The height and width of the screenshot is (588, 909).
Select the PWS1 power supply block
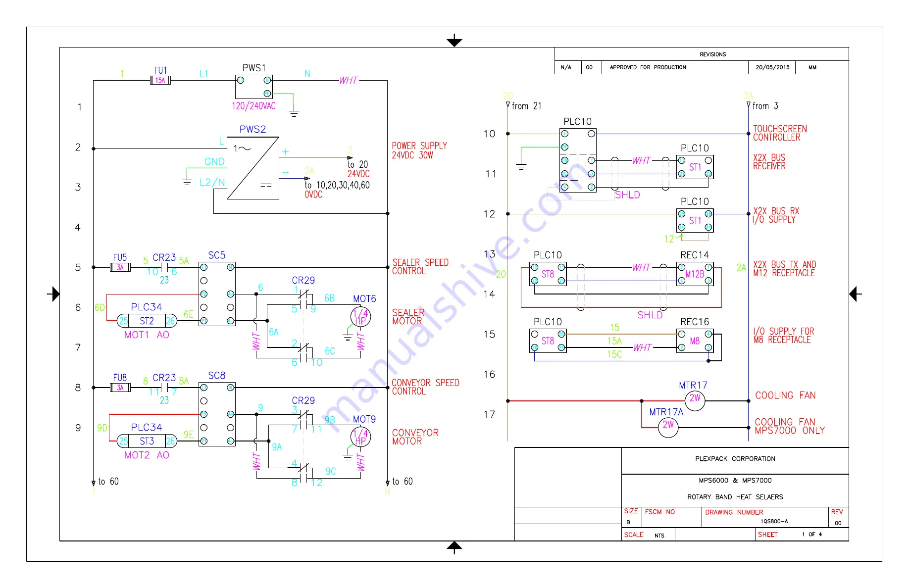pyautogui.click(x=253, y=87)
